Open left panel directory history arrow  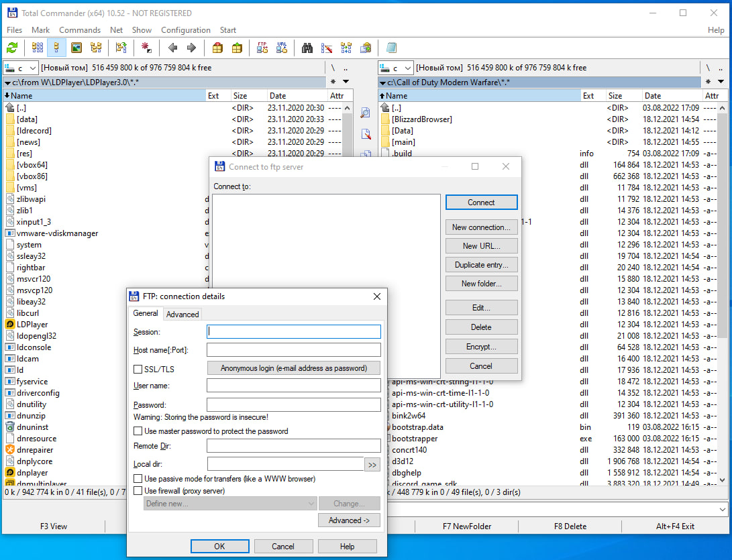346,82
